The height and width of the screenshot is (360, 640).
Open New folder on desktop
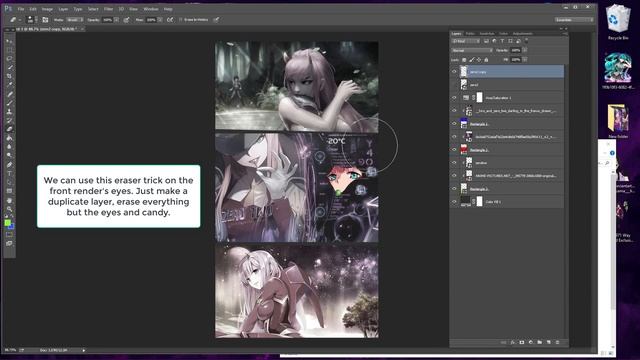click(618, 121)
